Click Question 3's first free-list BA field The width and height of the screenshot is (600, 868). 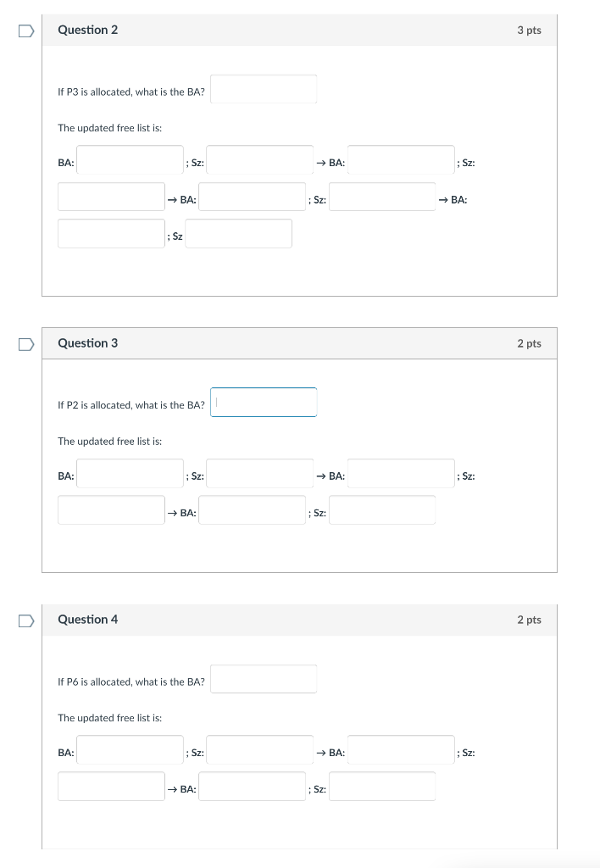[130, 474]
